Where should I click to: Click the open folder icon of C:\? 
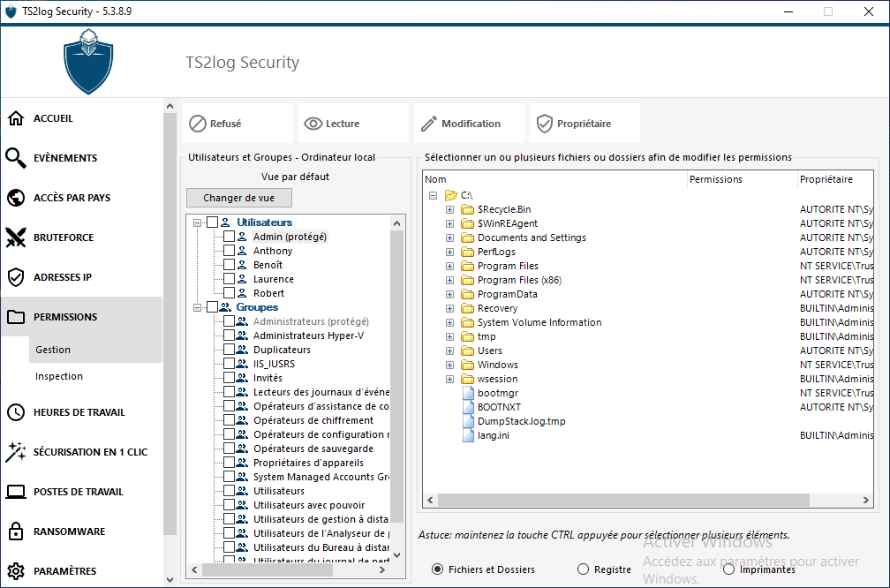pyautogui.click(x=451, y=195)
